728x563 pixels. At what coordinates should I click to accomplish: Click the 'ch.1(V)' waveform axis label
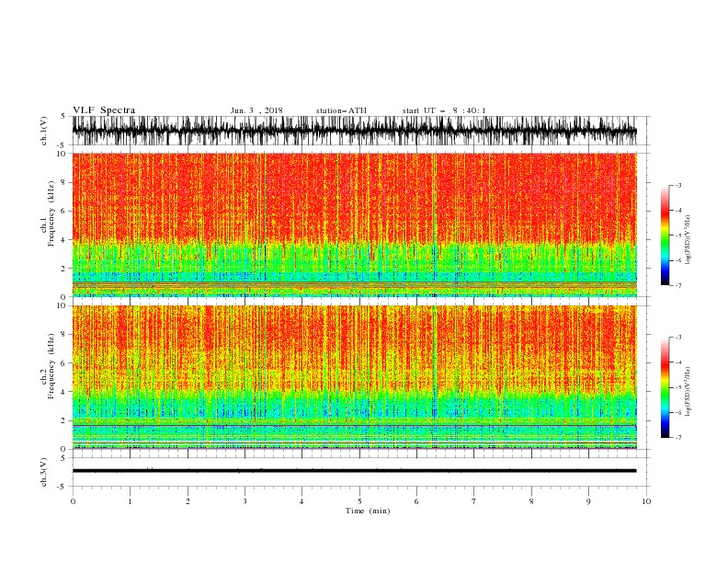pyautogui.click(x=44, y=131)
